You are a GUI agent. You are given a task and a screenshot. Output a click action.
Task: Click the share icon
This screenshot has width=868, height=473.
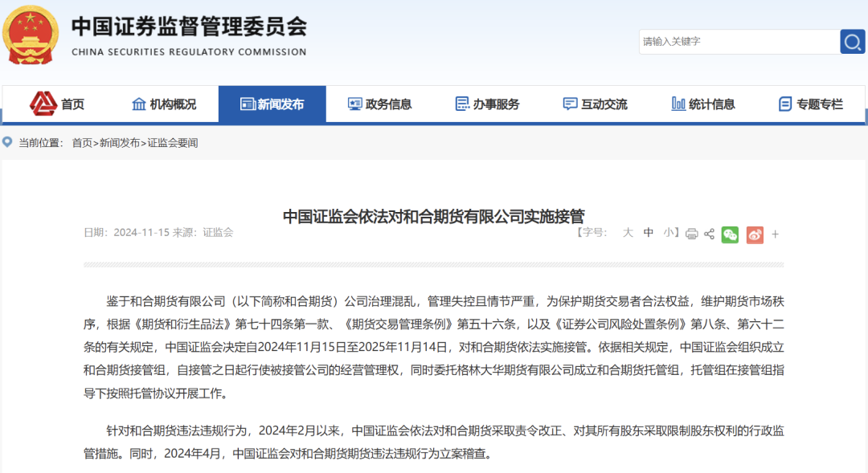[x=709, y=234]
